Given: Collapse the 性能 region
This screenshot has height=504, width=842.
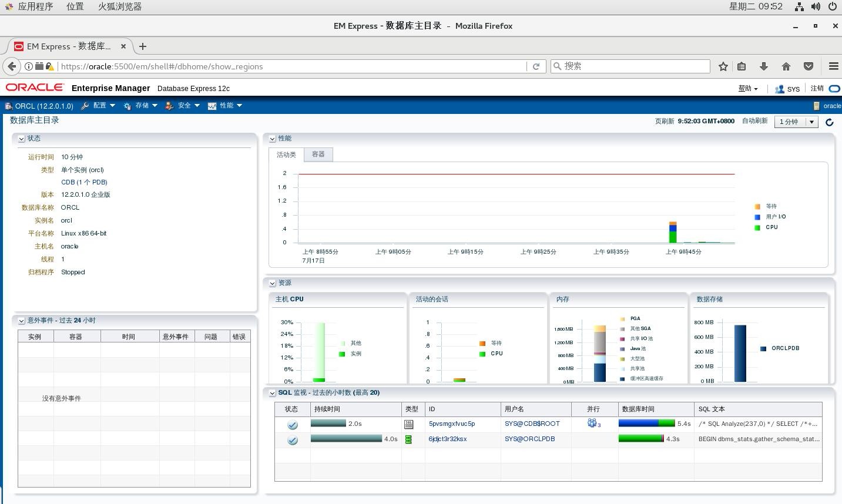Looking at the screenshot, I should pyautogui.click(x=272, y=139).
